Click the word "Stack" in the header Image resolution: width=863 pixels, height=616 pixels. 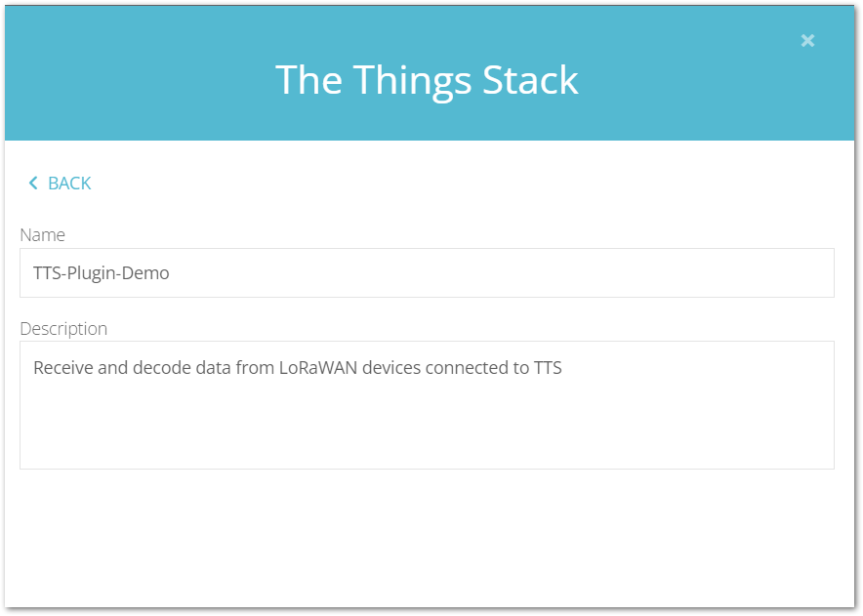pyautogui.click(x=531, y=79)
